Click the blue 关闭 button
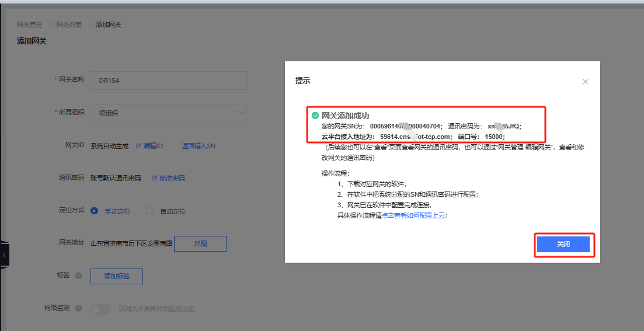The image size is (644, 331). point(563,245)
